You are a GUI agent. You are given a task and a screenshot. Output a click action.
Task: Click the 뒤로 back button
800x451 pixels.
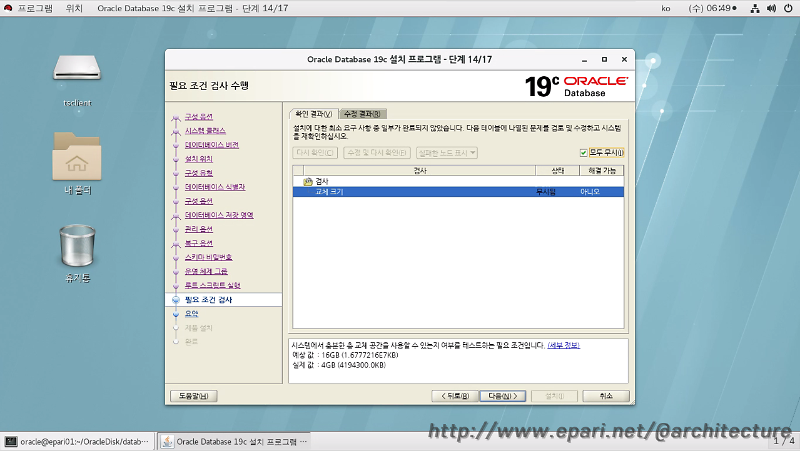[455, 396]
